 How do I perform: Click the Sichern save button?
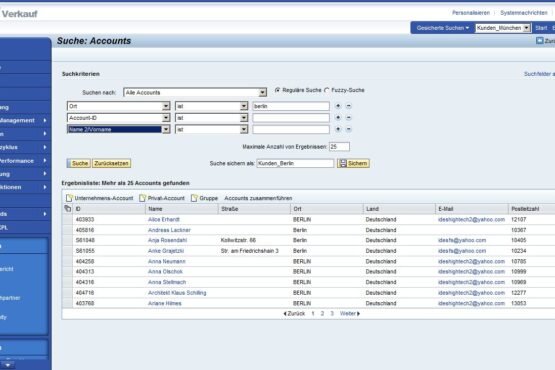tap(353, 163)
